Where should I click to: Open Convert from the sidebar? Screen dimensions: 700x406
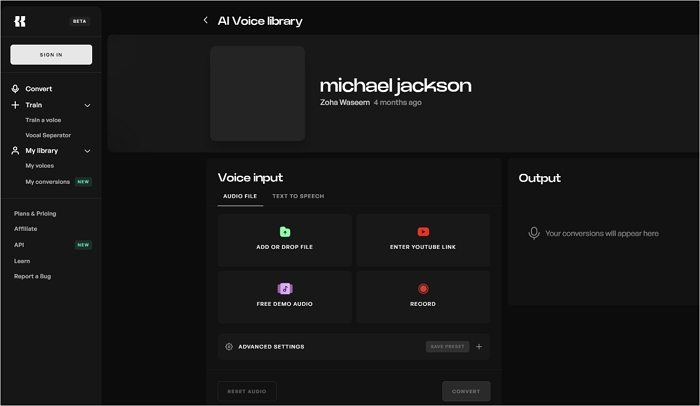38,89
